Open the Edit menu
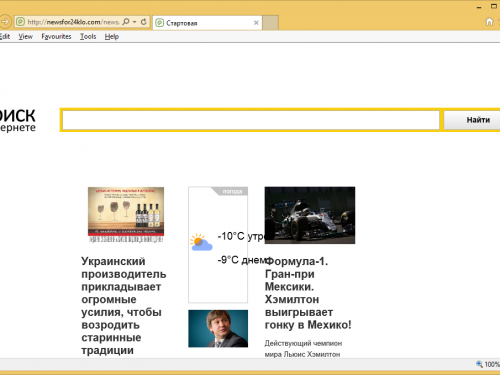Viewport: 500px width, 375px height. (x=5, y=37)
